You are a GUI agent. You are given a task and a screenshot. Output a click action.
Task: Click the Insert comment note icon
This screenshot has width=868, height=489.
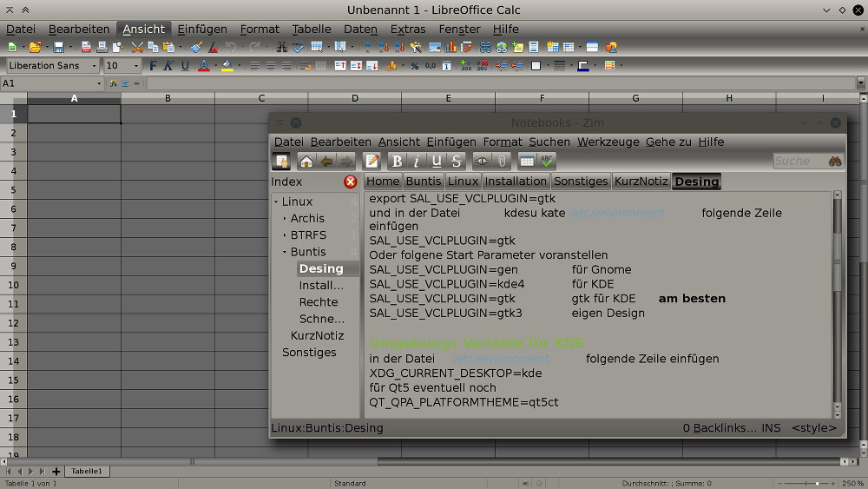point(517,47)
